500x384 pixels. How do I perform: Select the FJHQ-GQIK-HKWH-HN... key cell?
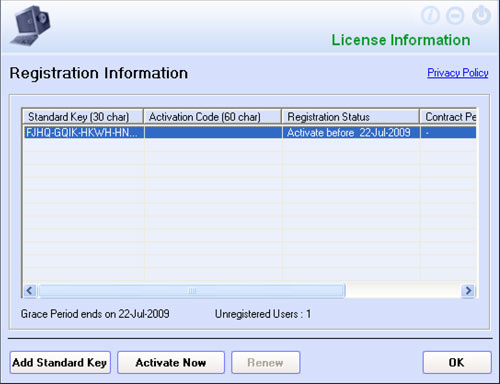tap(83, 133)
